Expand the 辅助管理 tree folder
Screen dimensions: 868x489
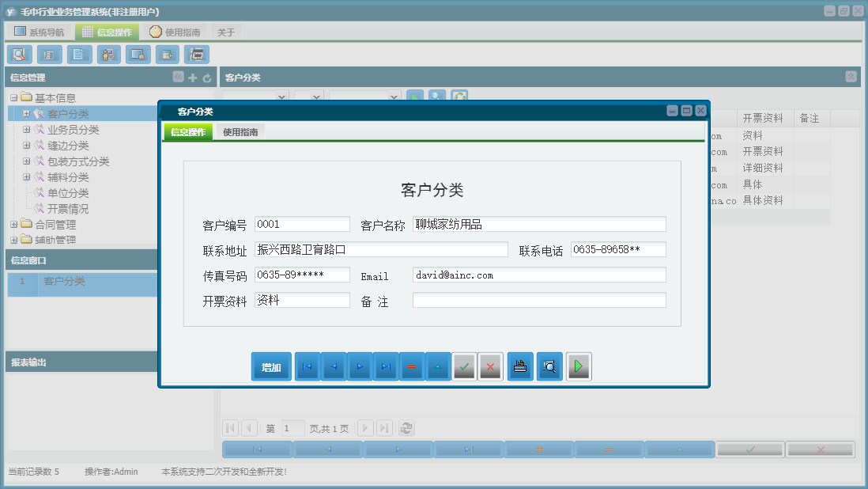[x=14, y=240]
